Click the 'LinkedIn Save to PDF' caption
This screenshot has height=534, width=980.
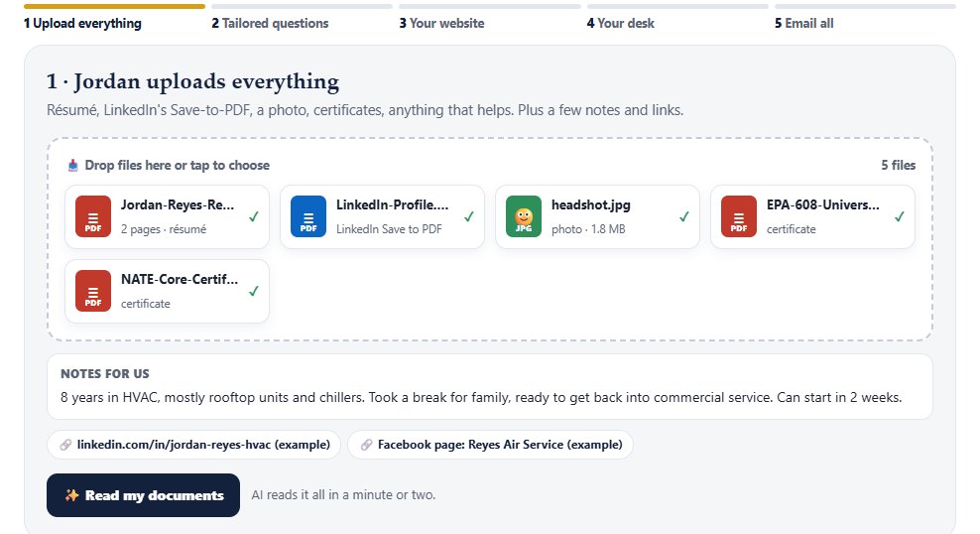[x=389, y=229]
